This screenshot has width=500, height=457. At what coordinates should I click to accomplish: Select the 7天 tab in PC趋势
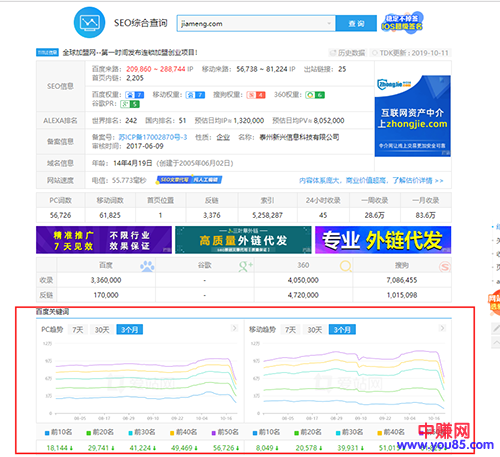point(78,330)
